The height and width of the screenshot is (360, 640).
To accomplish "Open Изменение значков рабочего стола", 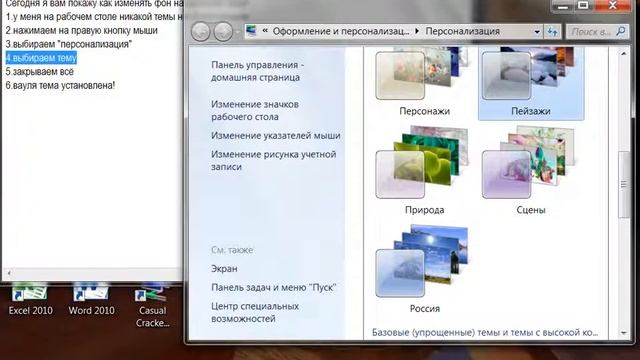I will click(255, 110).
